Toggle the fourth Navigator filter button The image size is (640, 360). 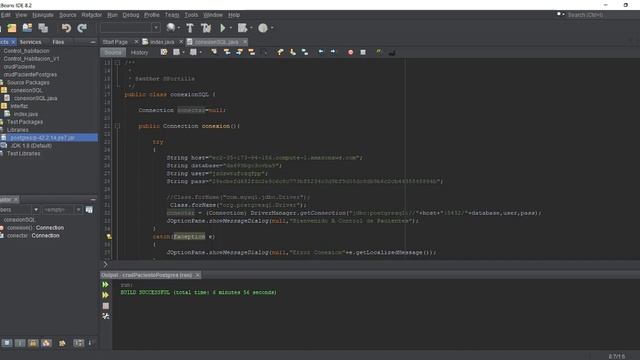click(x=46, y=343)
